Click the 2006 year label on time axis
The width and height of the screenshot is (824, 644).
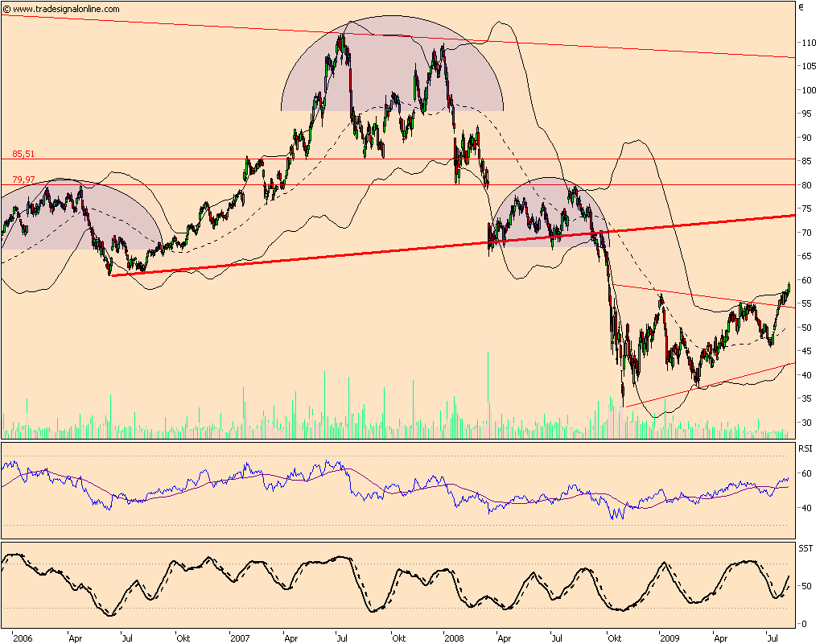[x=23, y=638]
